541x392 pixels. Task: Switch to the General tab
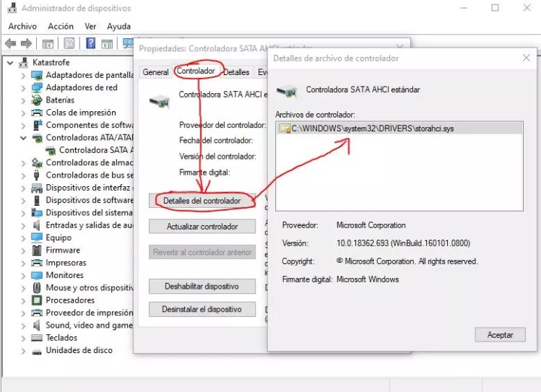tap(155, 72)
